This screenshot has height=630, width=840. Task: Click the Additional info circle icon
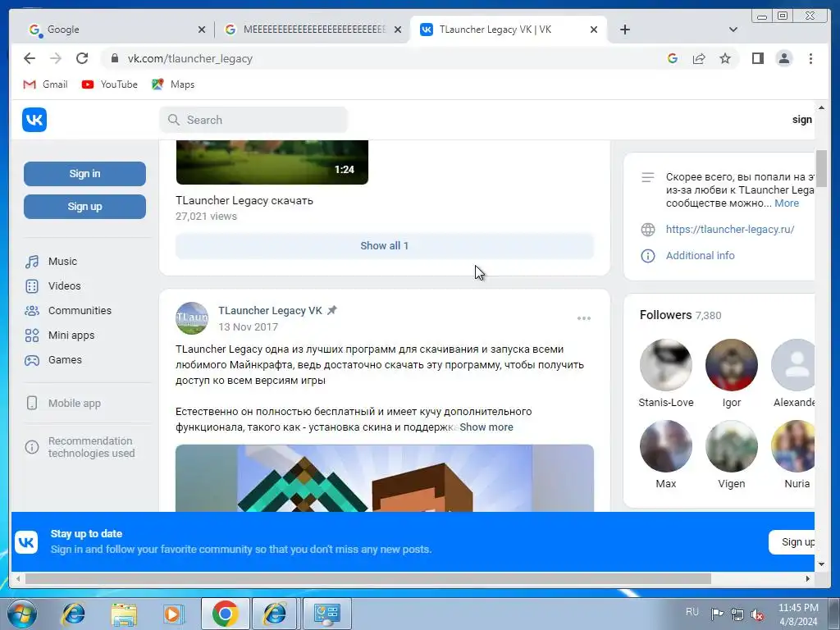648,256
